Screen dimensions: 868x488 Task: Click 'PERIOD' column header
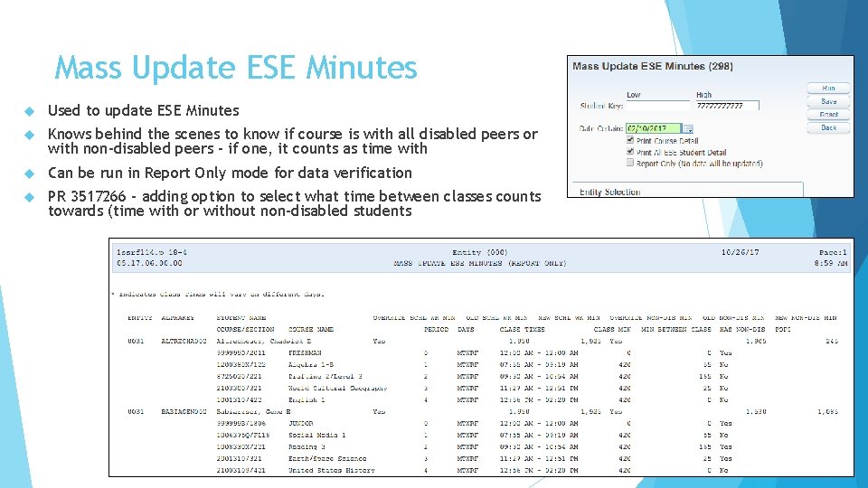coord(436,329)
